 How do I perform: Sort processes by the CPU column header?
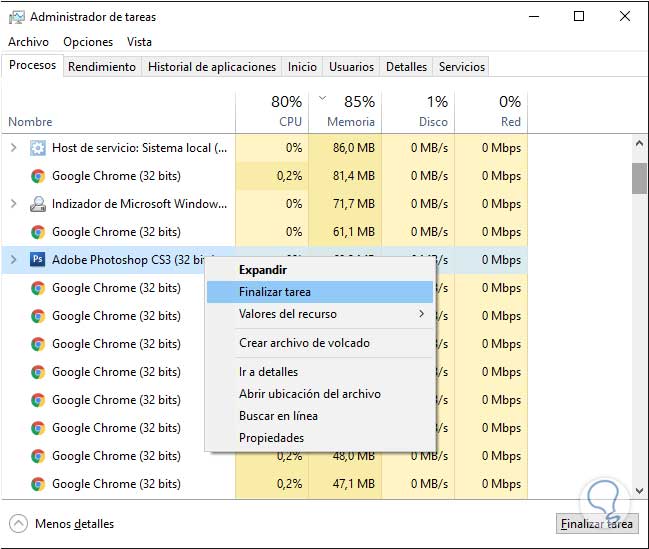pos(272,111)
